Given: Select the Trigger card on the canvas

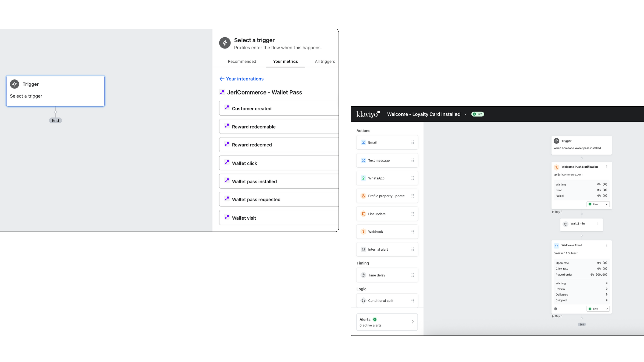Looking at the screenshot, I should pos(55,91).
